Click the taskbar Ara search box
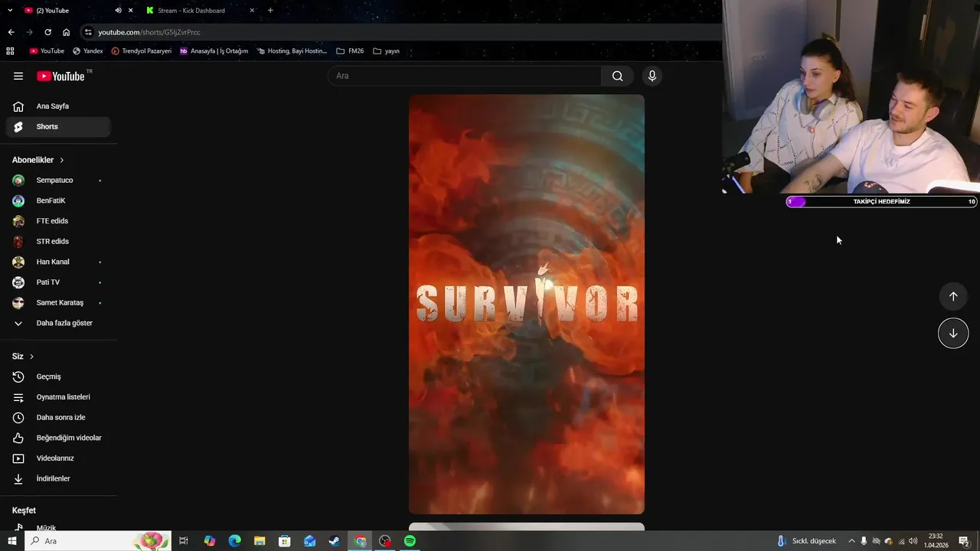 click(98, 541)
